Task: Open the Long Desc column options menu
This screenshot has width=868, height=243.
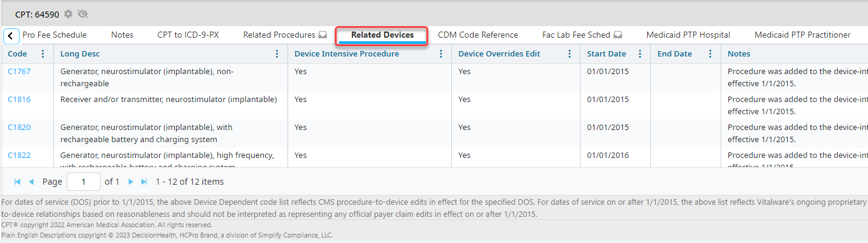Action: [277, 54]
